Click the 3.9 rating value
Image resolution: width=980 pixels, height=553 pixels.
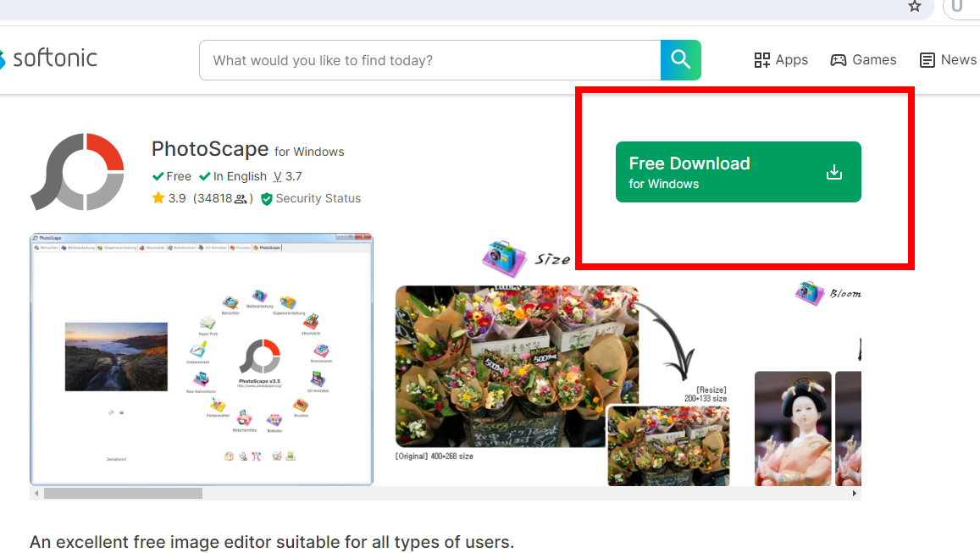pos(177,198)
